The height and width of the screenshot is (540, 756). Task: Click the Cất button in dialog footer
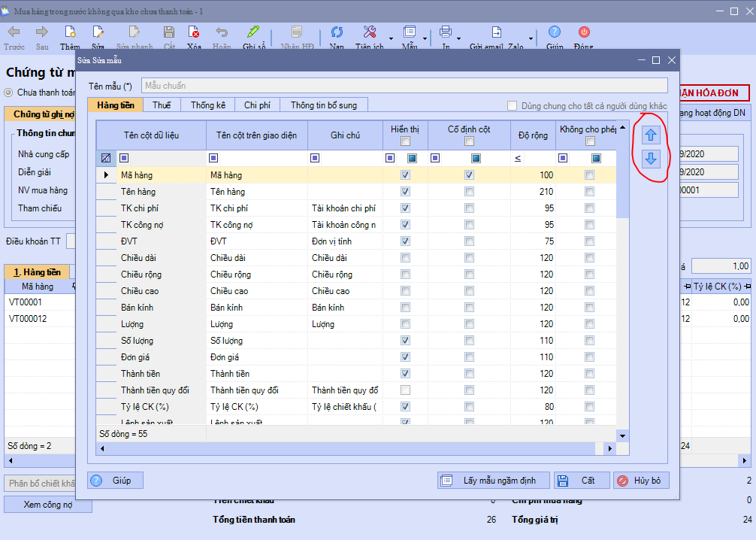pos(582,480)
